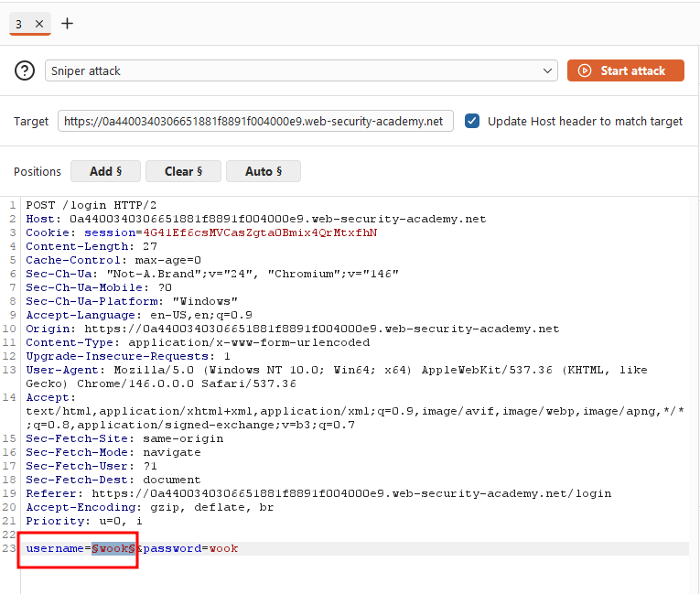Click the password=wook parameter value
700x594 pixels.
(x=223, y=548)
